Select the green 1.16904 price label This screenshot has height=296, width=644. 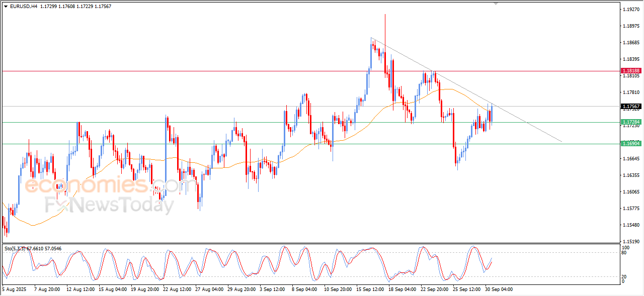coord(630,143)
